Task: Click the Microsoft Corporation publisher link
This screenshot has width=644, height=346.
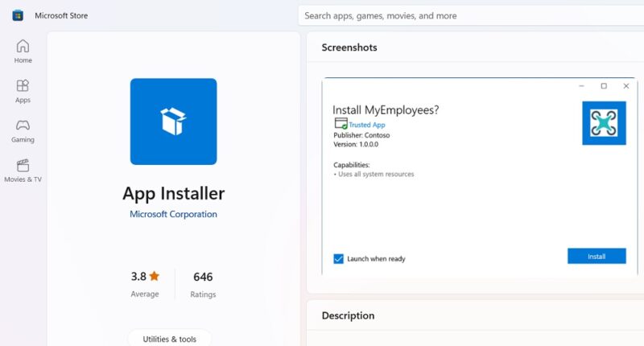Action: coord(173,214)
